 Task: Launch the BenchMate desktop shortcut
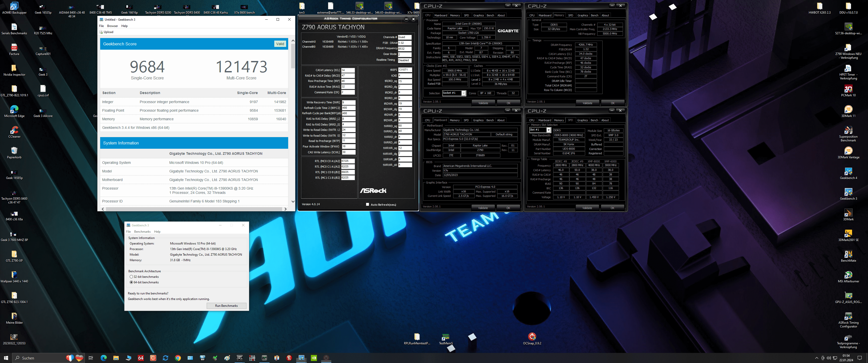(x=848, y=256)
